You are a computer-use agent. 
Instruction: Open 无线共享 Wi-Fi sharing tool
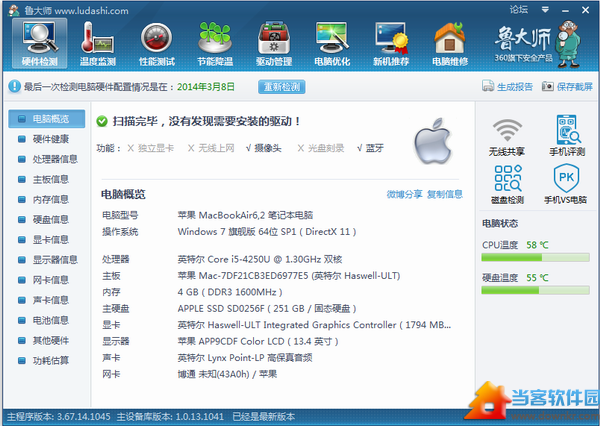[507, 136]
